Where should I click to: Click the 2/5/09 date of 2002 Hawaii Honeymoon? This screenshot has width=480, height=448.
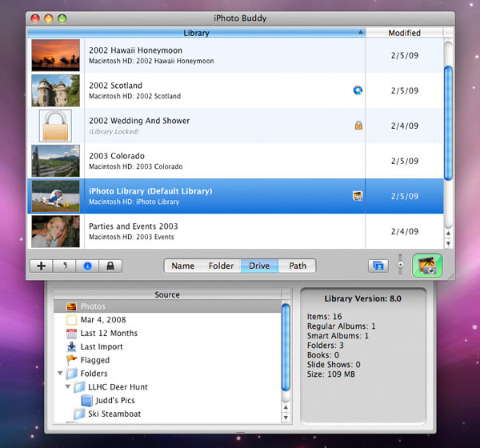click(404, 55)
